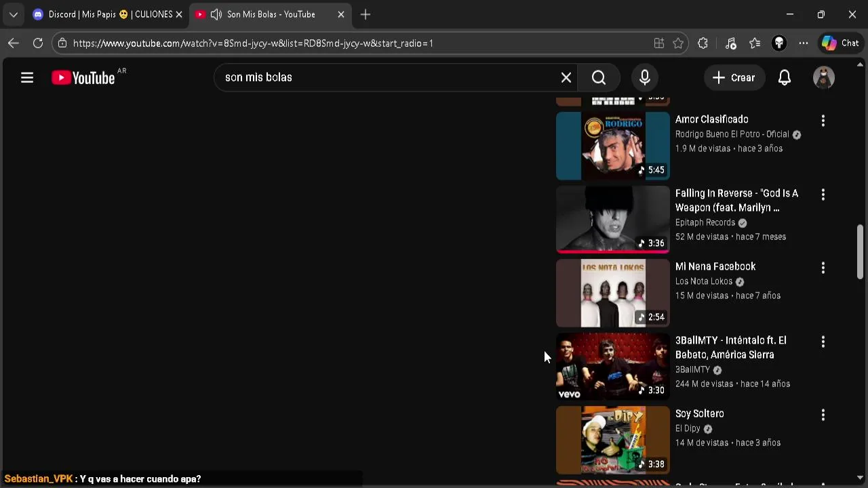
Task: Click '1.9 M de vistas · hace 3 años' text
Action: click(x=729, y=148)
